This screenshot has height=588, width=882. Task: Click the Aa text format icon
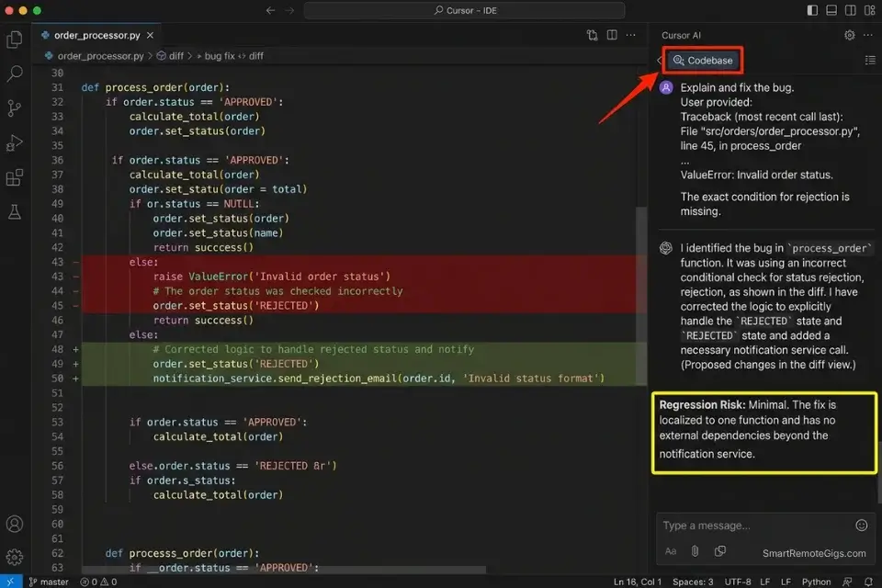[671, 551]
